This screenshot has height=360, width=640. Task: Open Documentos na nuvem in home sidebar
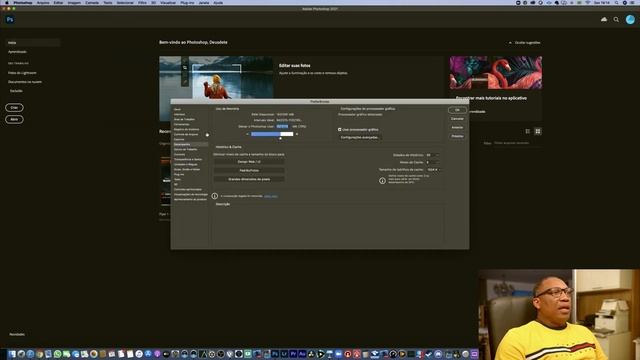coord(24,82)
